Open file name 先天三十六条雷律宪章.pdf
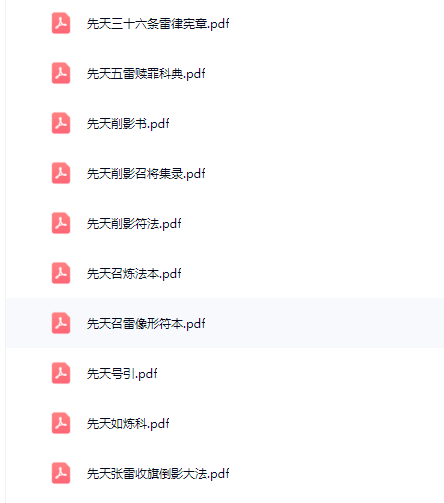 pyautogui.click(x=158, y=24)
